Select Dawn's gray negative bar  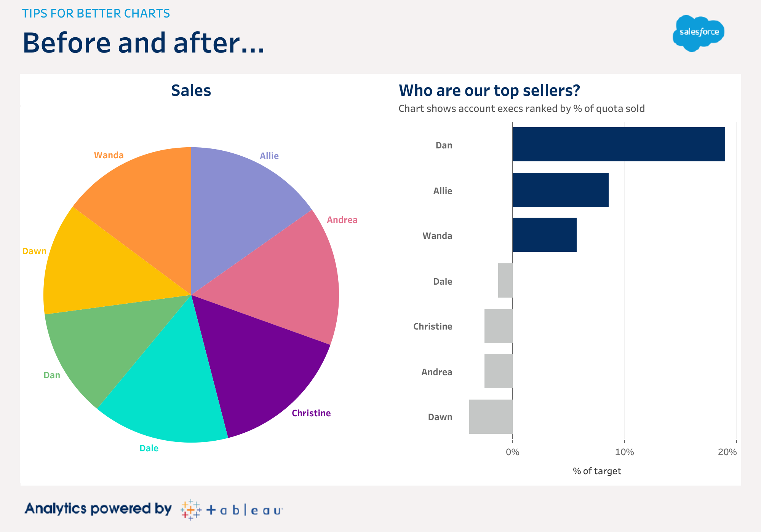(x=491, y=417)
